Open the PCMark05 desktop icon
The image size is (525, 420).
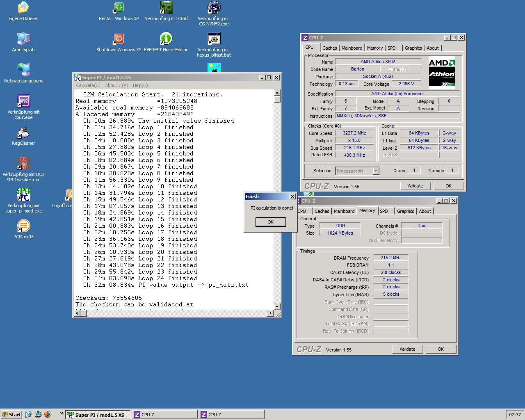click(23, 226)
